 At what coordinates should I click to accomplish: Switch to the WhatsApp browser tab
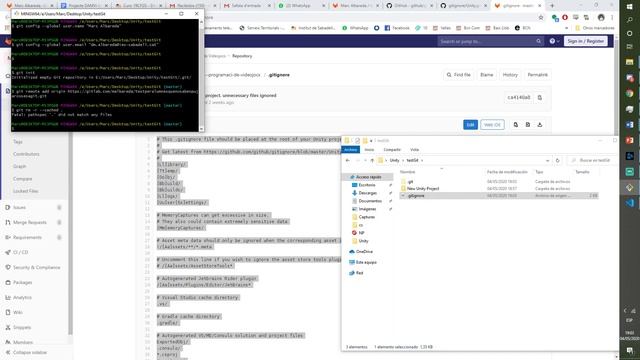click(301, 6)
